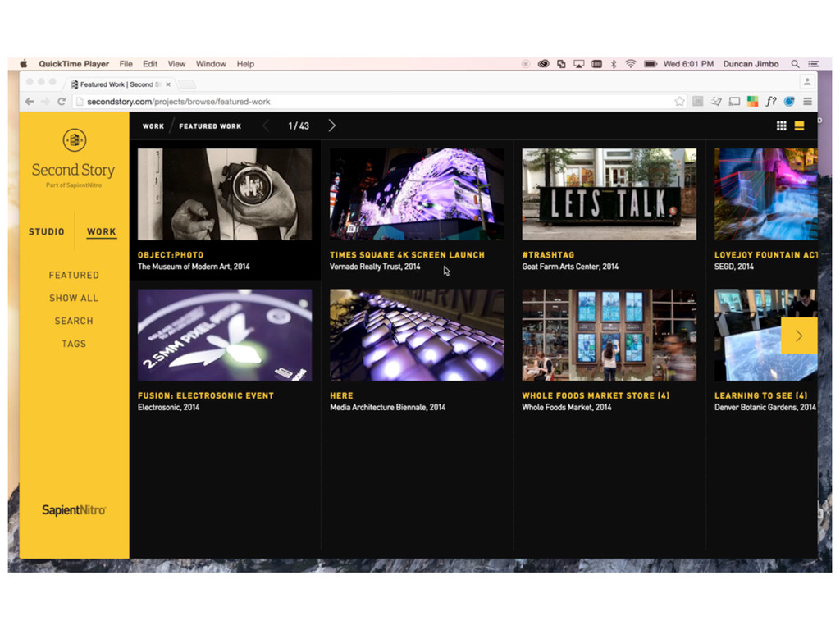The image size is (840, 630).
Task: Click #TRASHTAG project title
Action: click(x=548, y=255)
